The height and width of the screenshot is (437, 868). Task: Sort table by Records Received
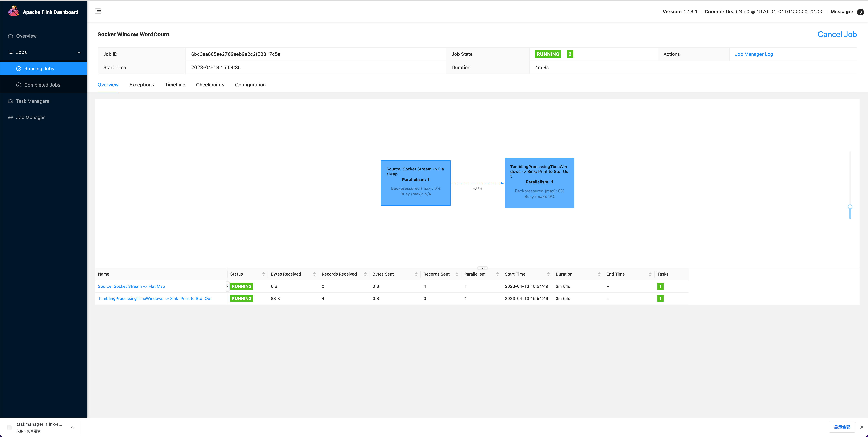pyautogui.click(x=365, y=274)
